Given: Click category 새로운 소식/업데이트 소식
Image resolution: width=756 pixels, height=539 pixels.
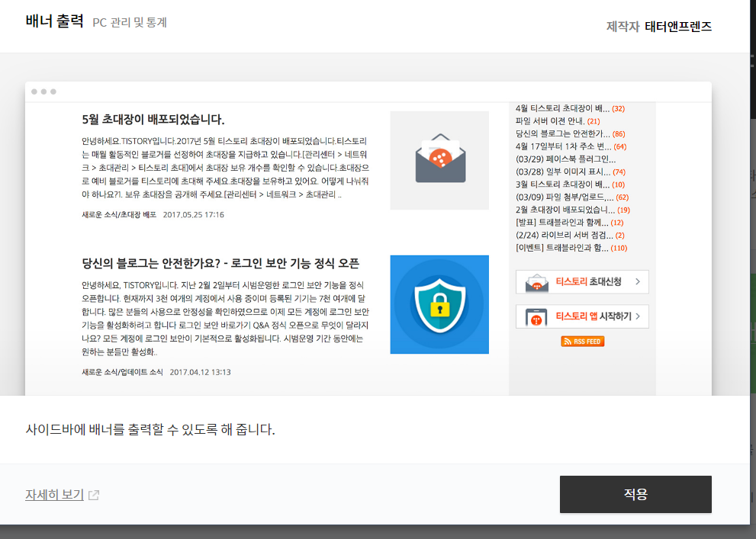Looking at the screenshot, I should (x=123, y=372).
